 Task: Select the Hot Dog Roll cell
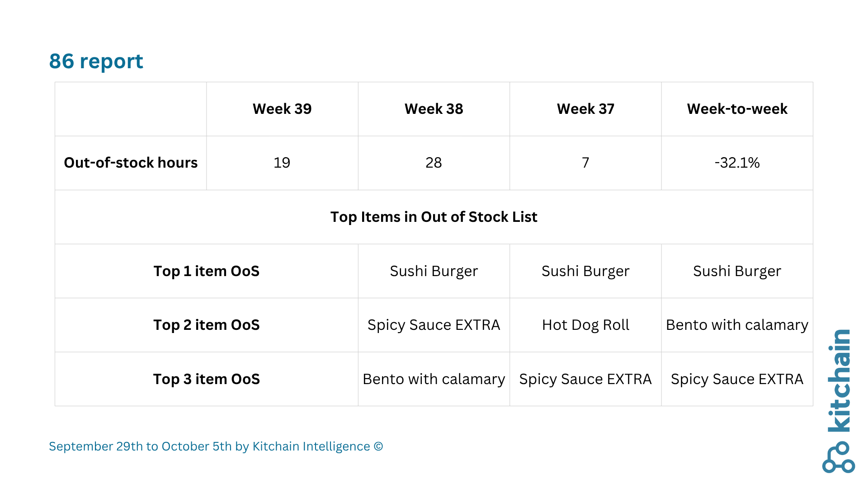pyautogui.click(x=585, y=325)
